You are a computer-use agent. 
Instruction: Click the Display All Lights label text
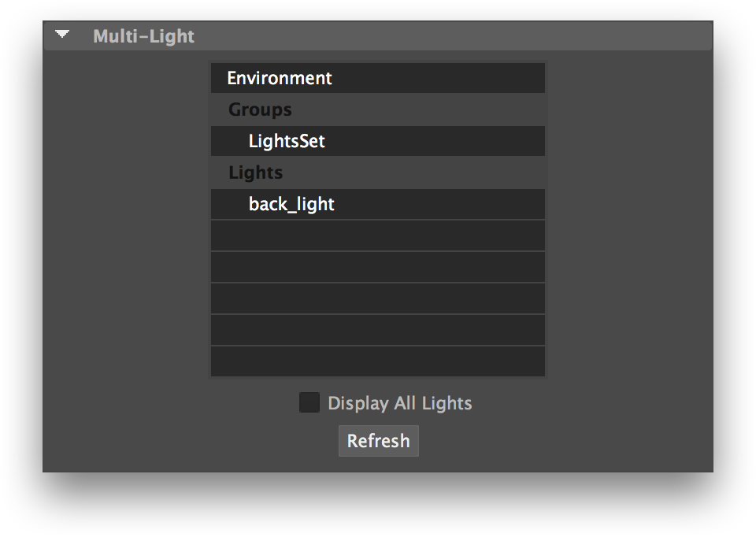coord(399,403)
